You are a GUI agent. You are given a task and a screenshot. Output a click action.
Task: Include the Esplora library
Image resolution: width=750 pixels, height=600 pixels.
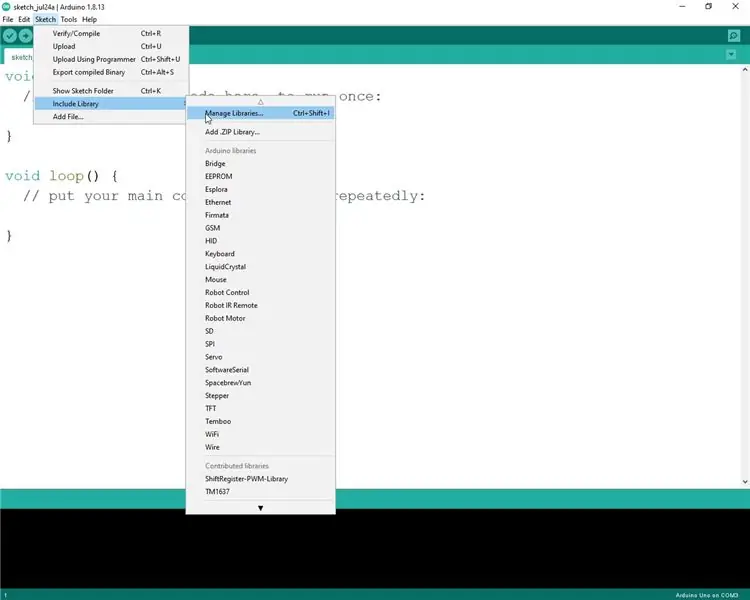(260, 189)
